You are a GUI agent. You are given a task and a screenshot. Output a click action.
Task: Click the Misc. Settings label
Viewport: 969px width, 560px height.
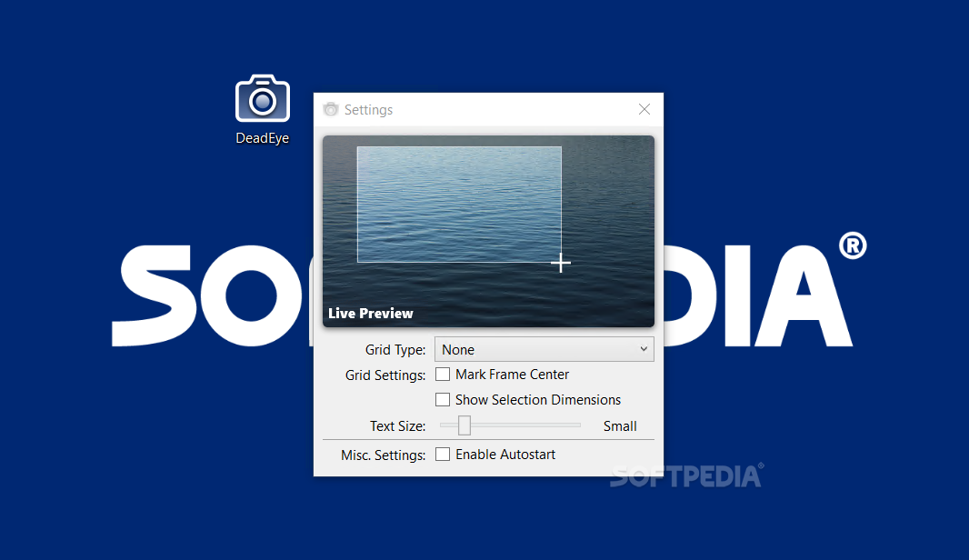[384, 455]
